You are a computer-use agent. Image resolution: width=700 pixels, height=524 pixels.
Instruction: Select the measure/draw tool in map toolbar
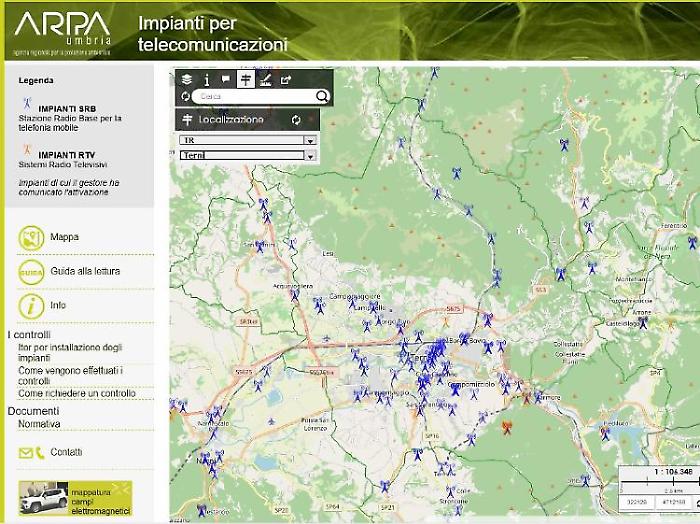266,80
